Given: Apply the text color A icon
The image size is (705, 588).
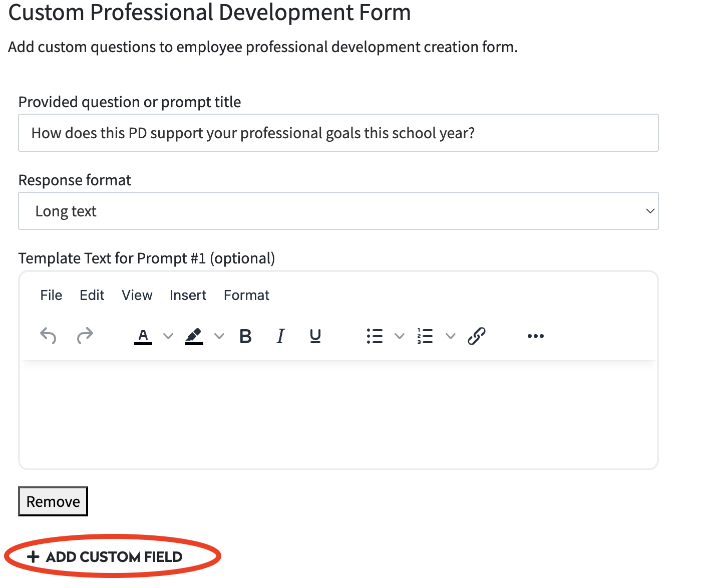Looking at the screenshot, I should click(143, 336).
